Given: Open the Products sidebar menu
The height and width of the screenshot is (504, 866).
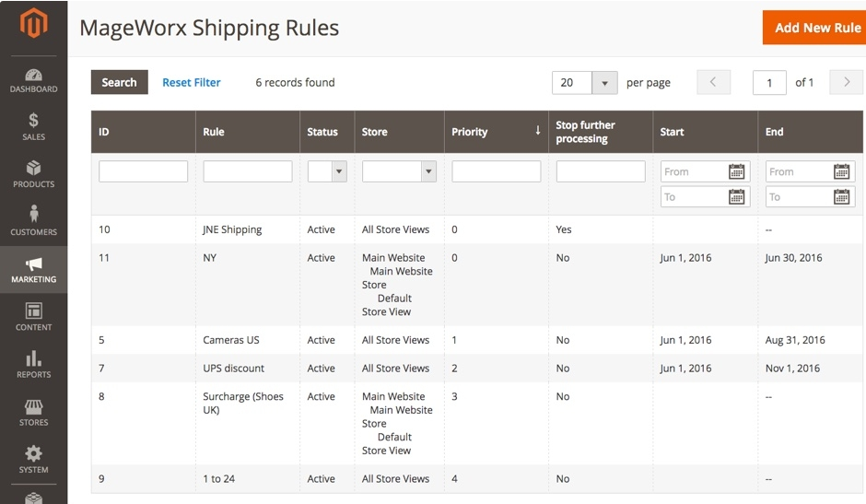Looking at the screenshot, I should (x=34, y=174).
